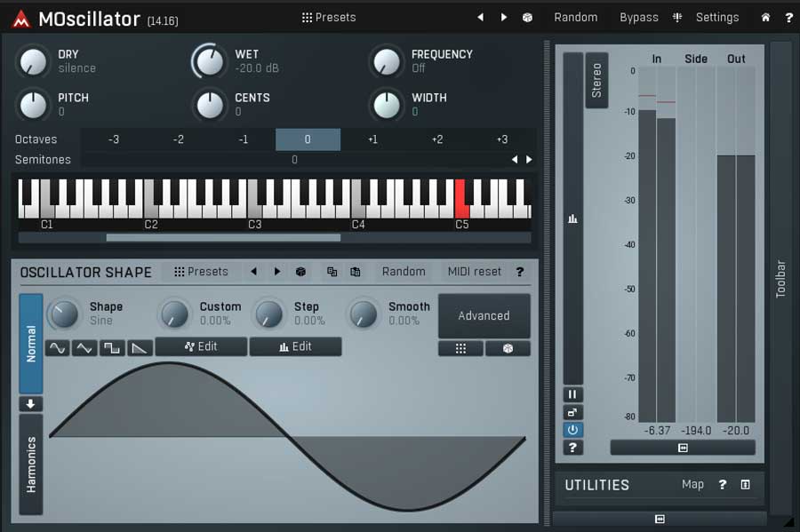Select octave -3
The image size is (800, 532).
tap(113, 139)
